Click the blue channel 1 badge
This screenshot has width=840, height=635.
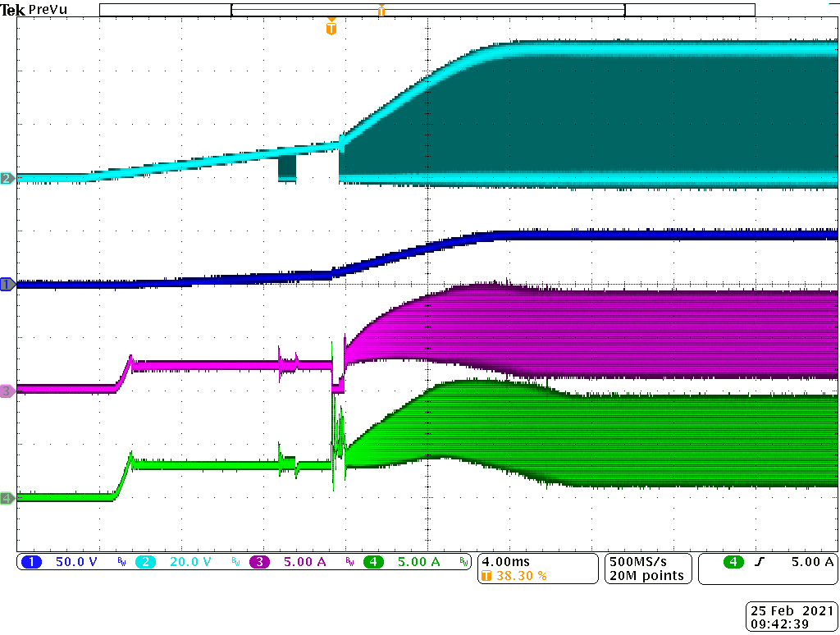[x=31, y=562]
